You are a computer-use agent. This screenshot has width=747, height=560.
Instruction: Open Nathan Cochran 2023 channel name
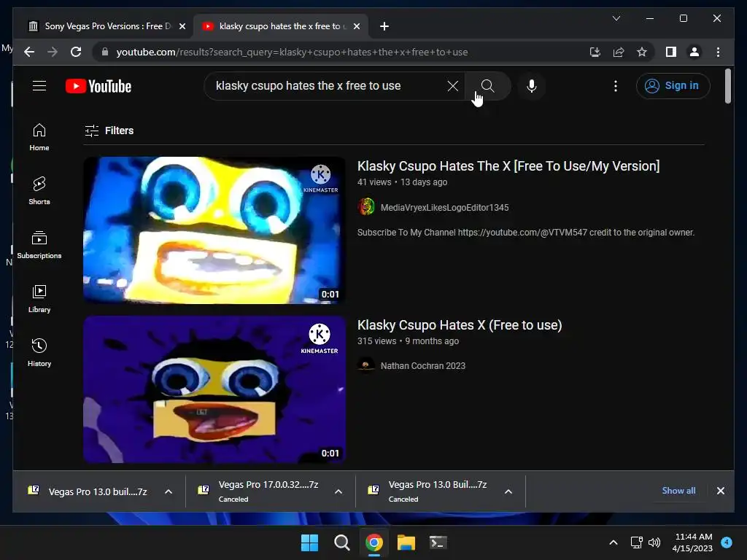pyautogui.click(x=422, y=366)
